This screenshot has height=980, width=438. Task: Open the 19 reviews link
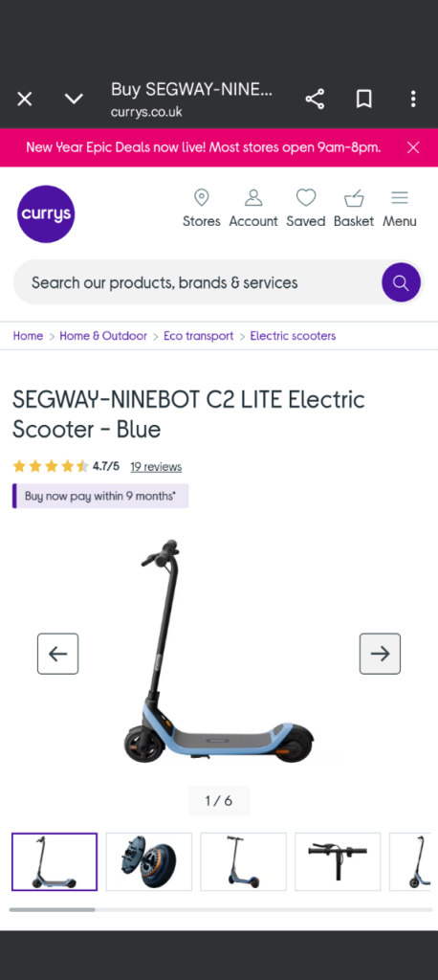(x=156, y=467)
